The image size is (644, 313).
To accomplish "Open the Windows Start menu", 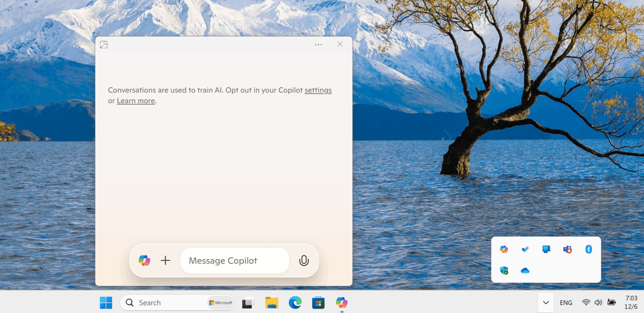I will (106, 303).
